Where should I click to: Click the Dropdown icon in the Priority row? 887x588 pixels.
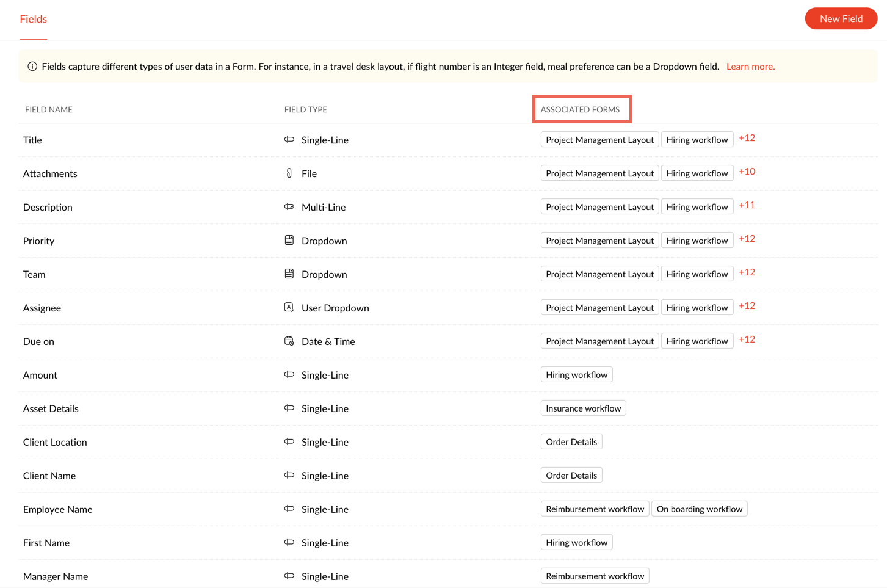click(289, 241)
